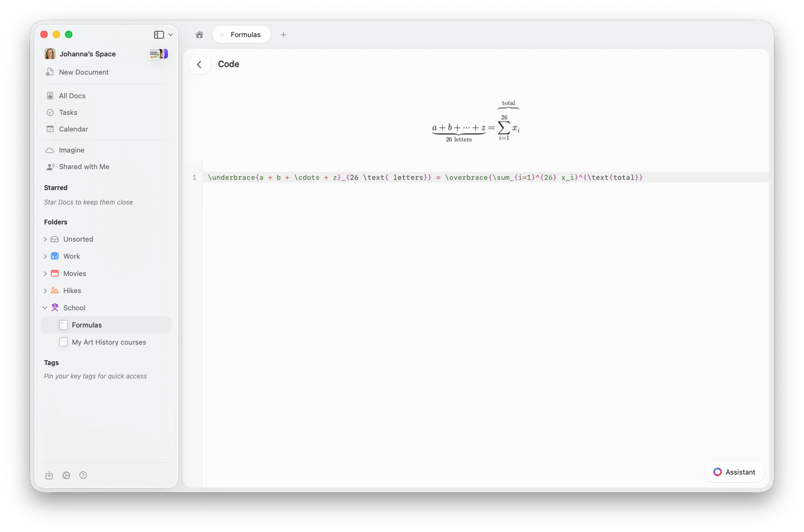Click the green fullscreen window button

click(x=69, y=34)
